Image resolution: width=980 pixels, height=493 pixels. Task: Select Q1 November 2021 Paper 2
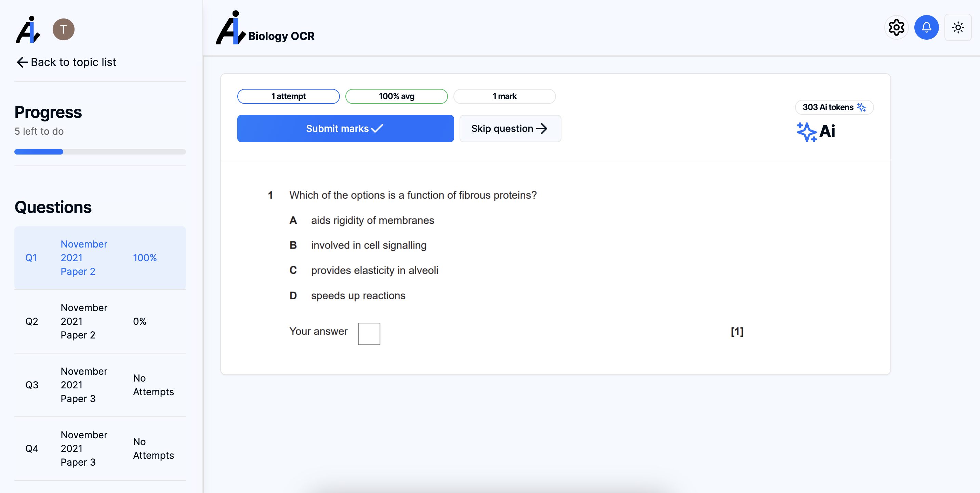pyautogui.click(x=100, y=258)
